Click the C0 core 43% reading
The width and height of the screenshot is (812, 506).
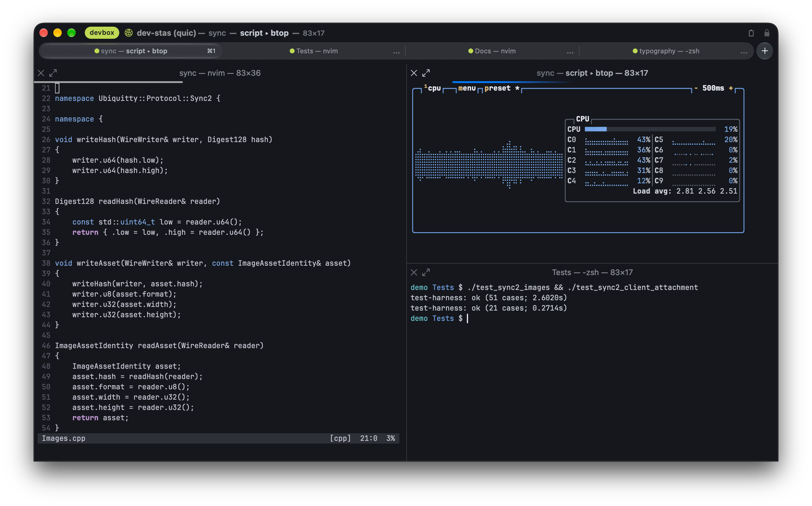click(644, 140)
